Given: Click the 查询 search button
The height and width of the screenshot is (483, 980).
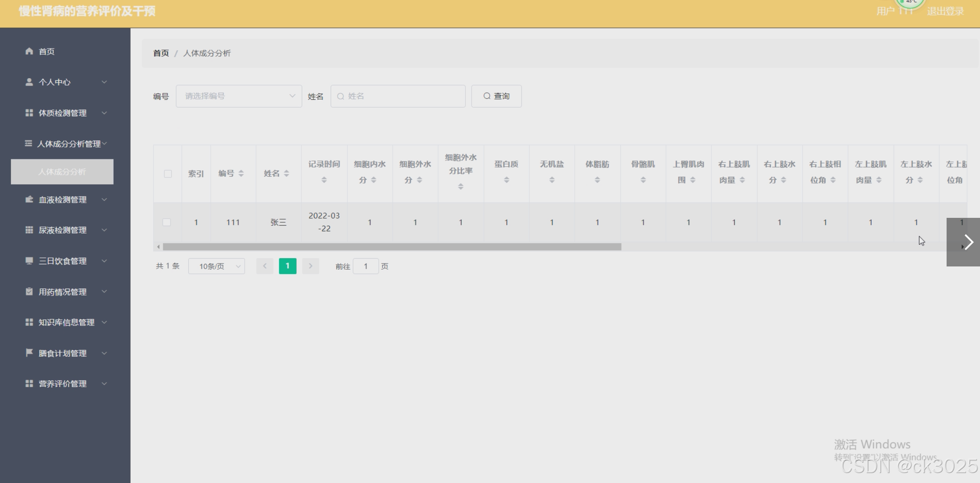Looking at the screenshot, I should (x=496, y=96).
